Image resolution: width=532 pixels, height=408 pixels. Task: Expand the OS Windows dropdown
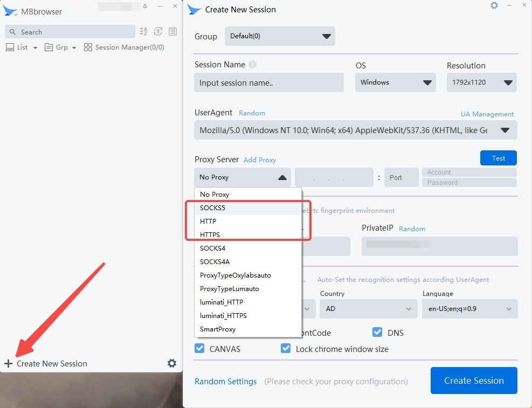[x=396, y=82]
